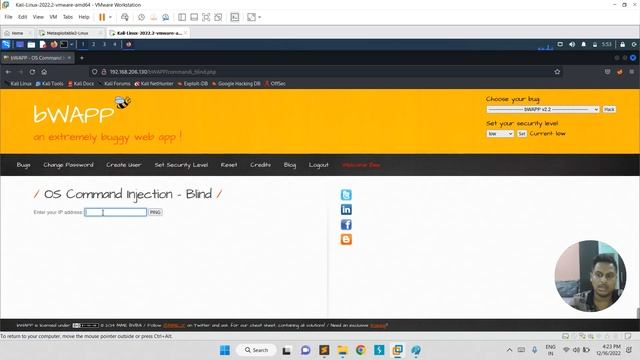Launch Firefox from the Kali panel
Image resolution: width=640 pixels, height=360 pixels.
[x=53, y=44]
